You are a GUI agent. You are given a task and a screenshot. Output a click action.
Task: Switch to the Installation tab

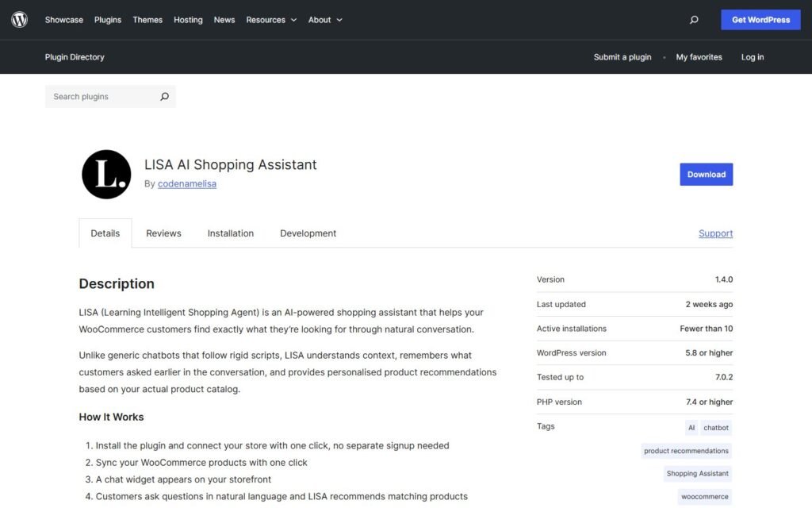point(231,233)
